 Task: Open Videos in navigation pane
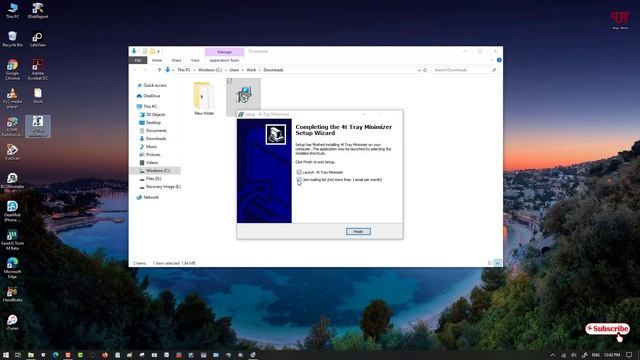tap(151, 162)
